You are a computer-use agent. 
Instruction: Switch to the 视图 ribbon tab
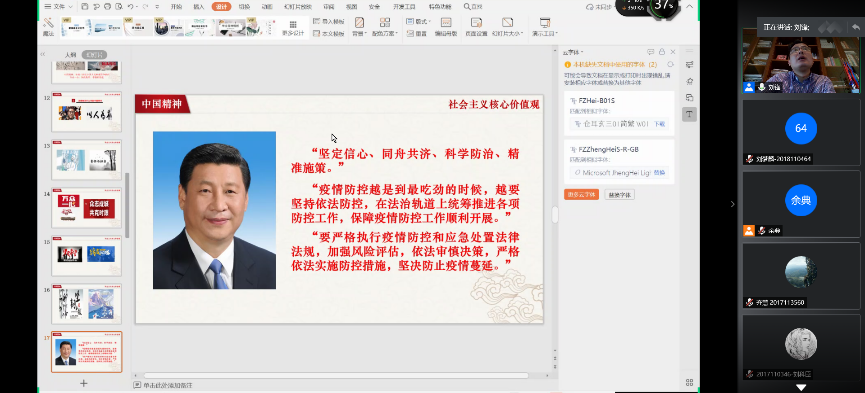351,7
